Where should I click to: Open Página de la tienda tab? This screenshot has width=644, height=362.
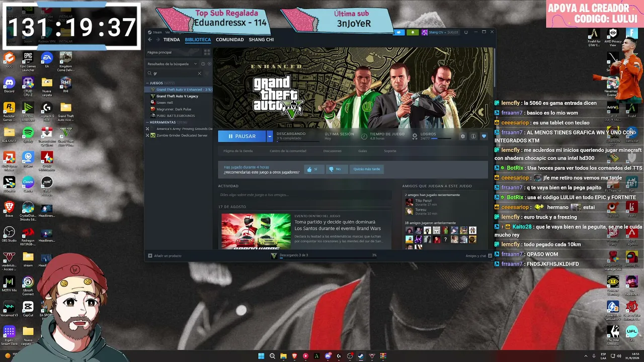[238, 151]
